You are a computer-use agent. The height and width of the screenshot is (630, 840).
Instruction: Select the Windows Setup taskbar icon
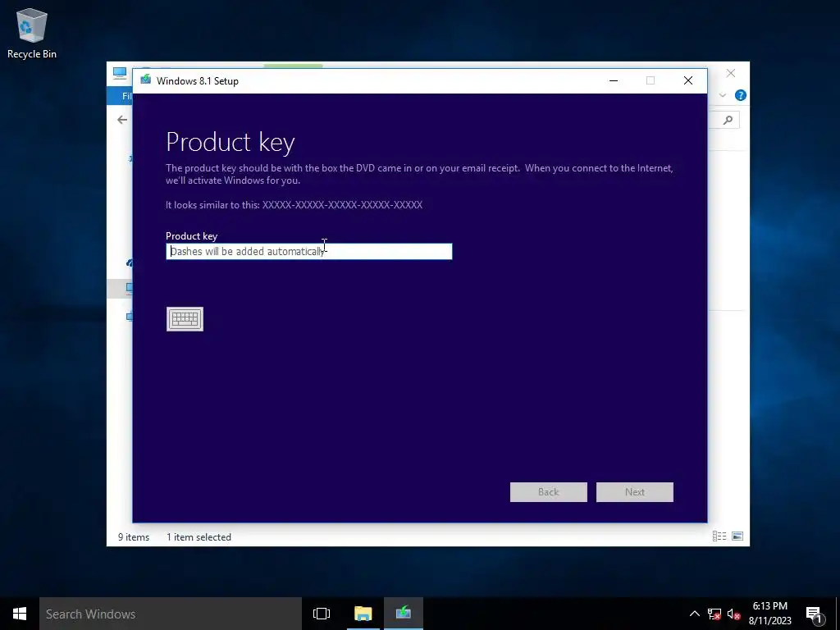click(404, 614)
